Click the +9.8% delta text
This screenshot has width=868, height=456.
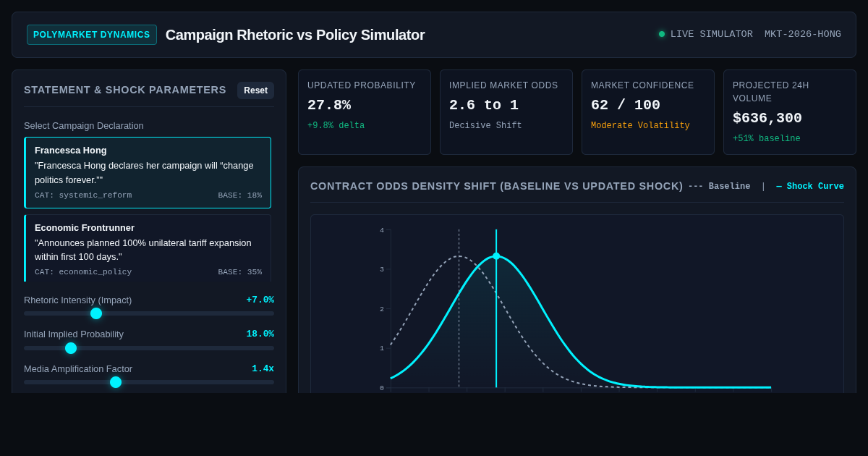tap(336, 126)
